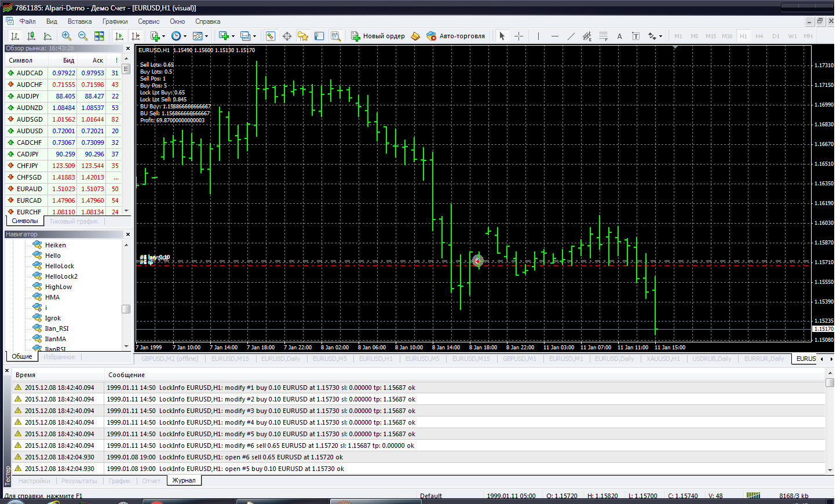Select the HelloLock2 expert in Navigator
The height and width of the screenshot is (504, 840).
click(x=61, y=276)
